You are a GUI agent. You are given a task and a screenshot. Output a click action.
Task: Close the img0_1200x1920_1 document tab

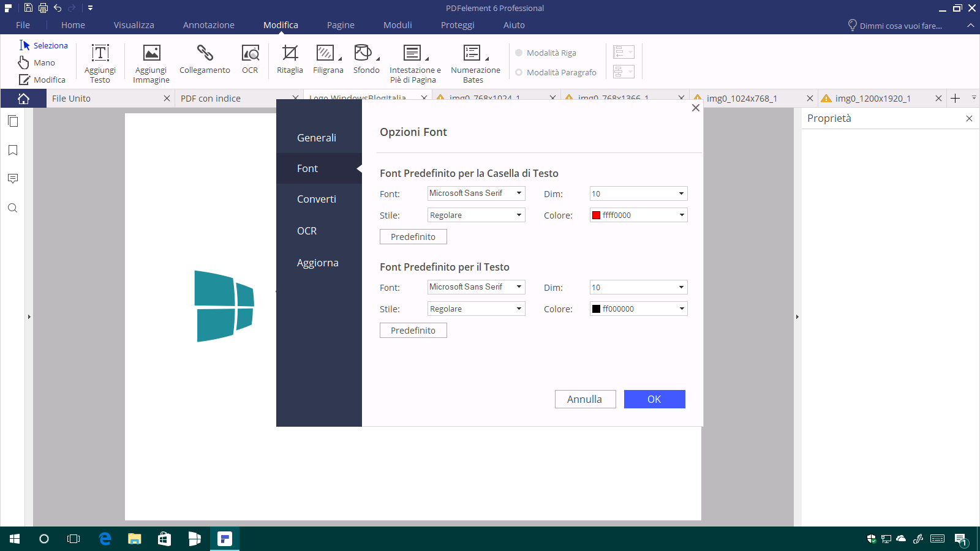938,98
